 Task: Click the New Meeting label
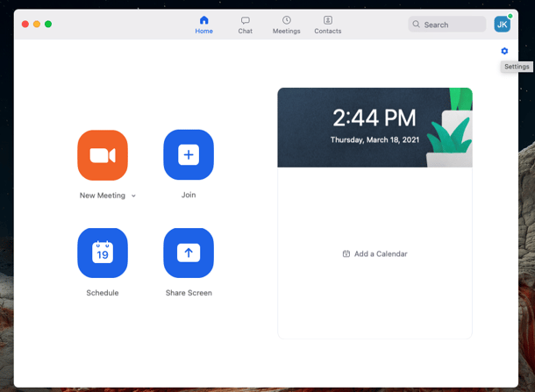click(103, 196)
